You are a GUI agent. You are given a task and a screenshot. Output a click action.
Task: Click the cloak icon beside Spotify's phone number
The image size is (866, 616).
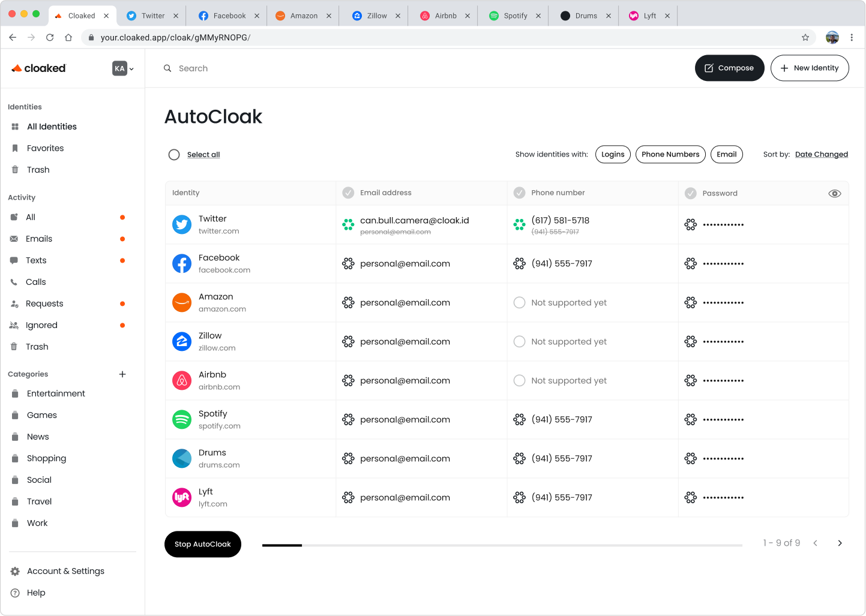pos(519,419)
